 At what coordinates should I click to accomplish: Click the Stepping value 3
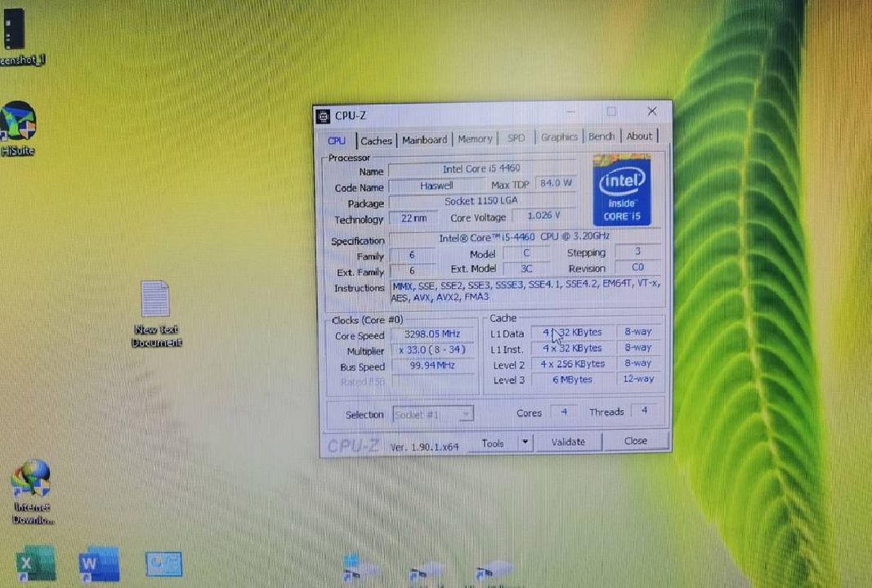pos(638,252)
